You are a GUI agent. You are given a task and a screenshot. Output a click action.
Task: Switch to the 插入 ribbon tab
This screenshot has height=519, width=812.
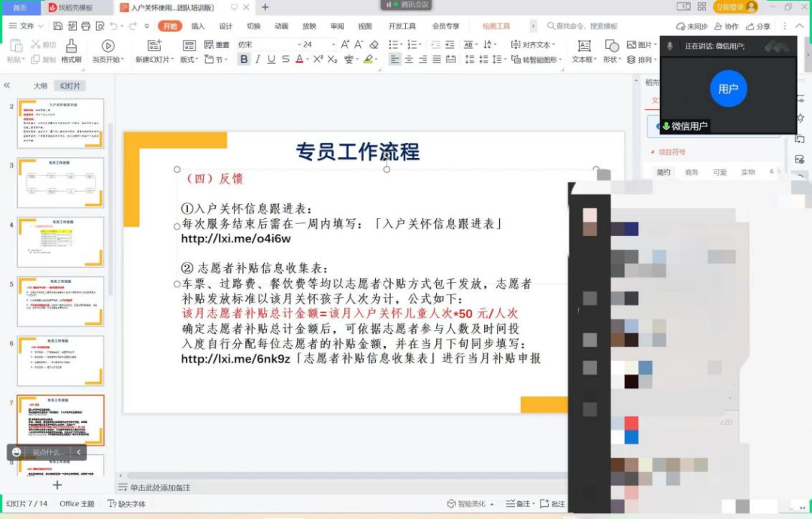(x=200, y=26)
